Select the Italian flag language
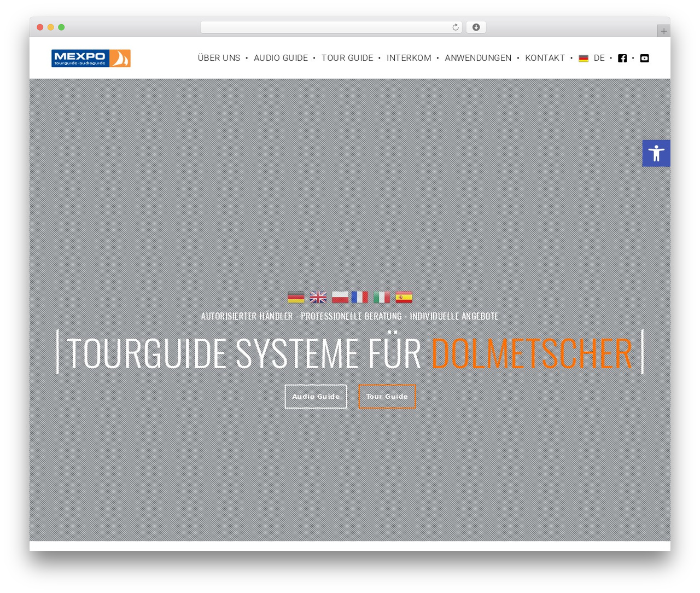700x593 pixels. (x=382, y=297)
